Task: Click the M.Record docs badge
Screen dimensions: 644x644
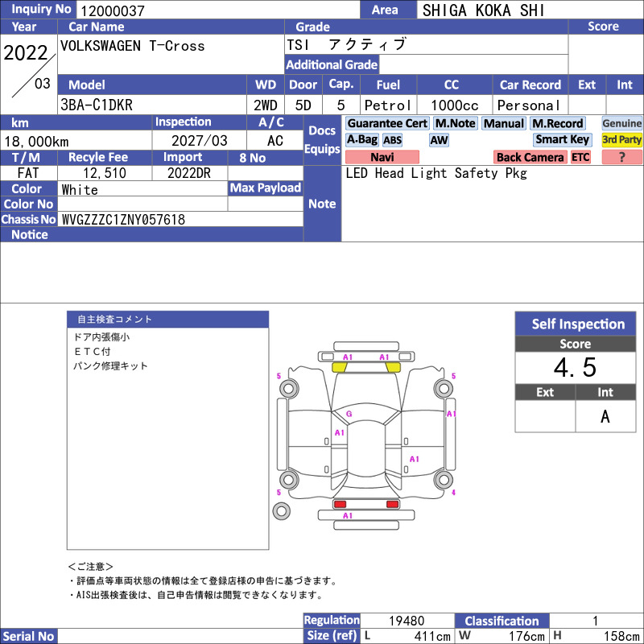Action: click(x=557, y=123)
